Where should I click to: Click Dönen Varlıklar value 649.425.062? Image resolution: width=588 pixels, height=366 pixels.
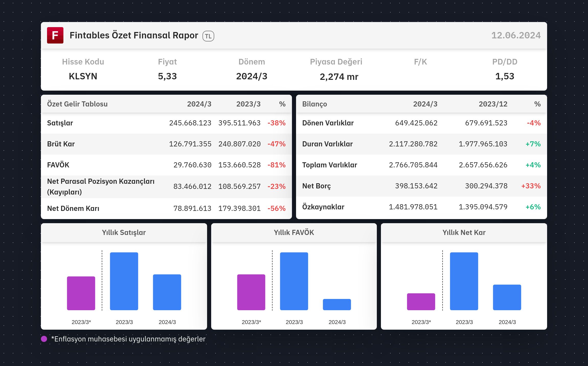[x=416, y=123]
